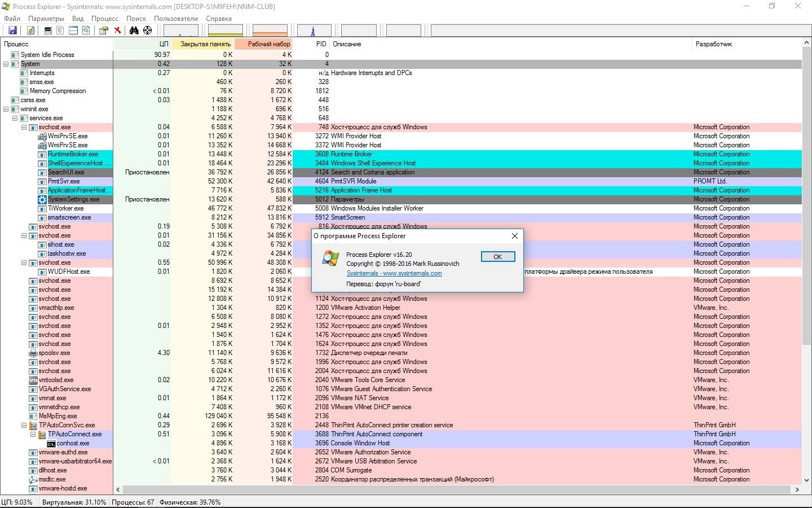Click the vmtoolsd.exe VM icon
This screenshot has width=812, height=508.
tap(33, 380)
